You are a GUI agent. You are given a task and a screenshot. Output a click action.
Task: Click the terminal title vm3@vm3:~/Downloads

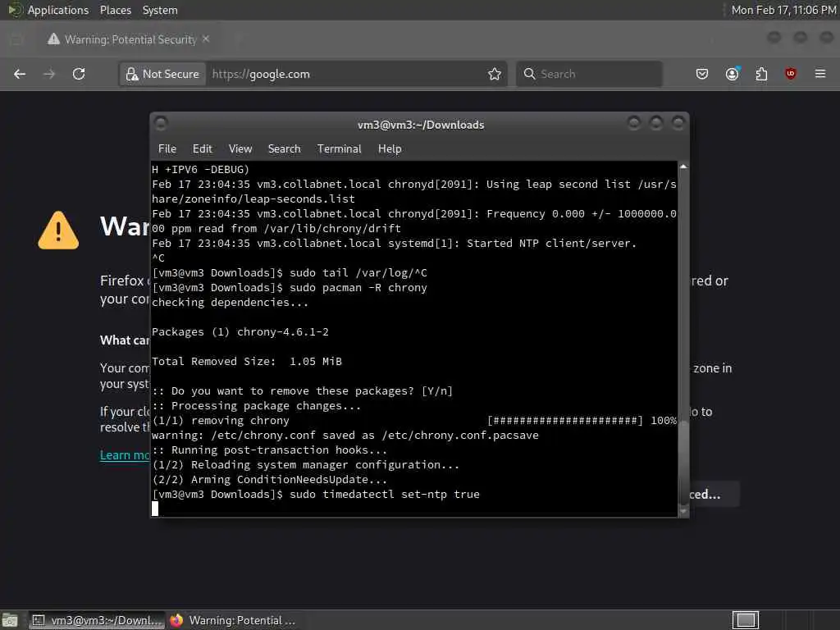(421, 125)
